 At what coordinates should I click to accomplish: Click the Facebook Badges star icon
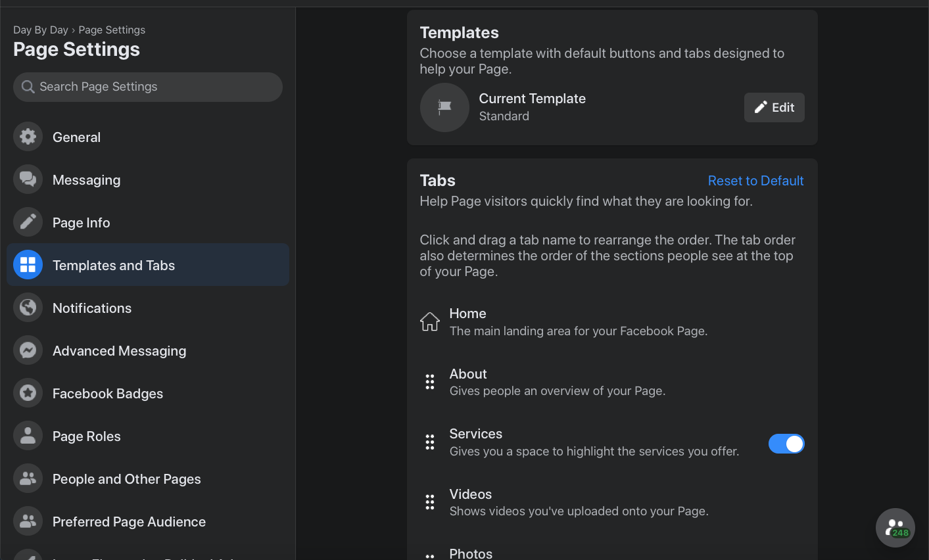click(28, 393)
